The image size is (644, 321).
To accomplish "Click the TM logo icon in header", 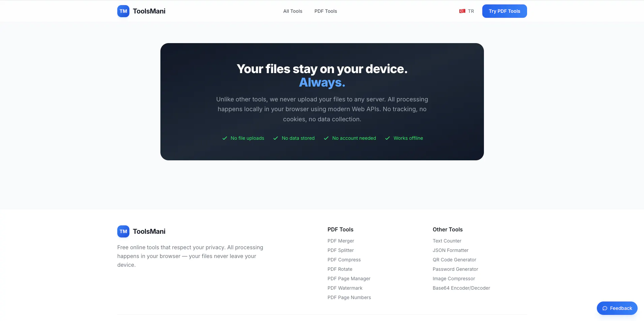I will [x=123, y=11].
